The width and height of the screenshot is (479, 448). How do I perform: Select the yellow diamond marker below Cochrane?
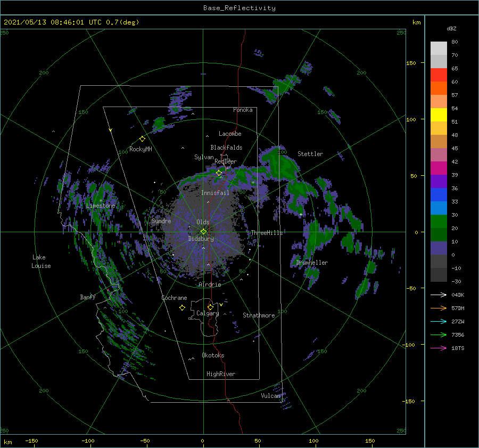(182, 308)
